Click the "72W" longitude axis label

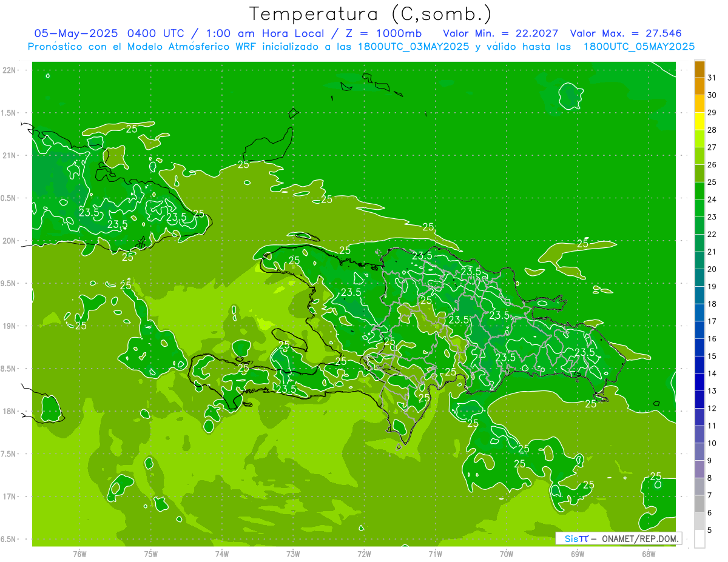[364, 554]
